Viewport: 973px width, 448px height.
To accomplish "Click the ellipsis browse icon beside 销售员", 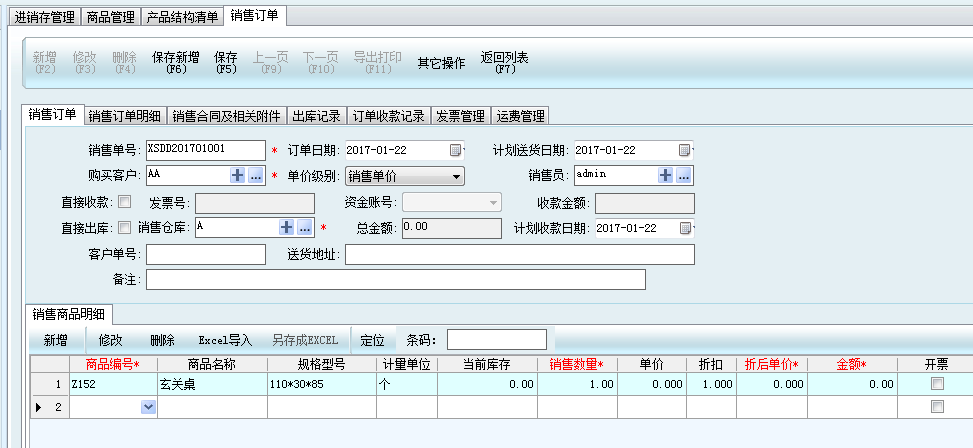I will pyautogui.click(x=684, y=175).
